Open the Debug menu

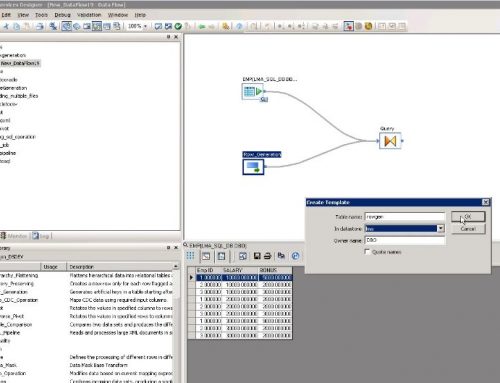(x=62, y=15)
